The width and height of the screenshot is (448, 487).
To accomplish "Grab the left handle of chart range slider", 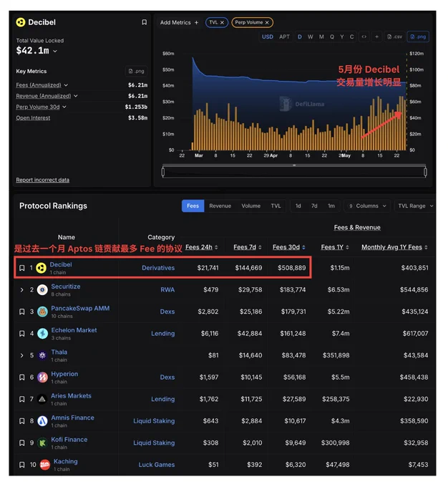I will click(163, 172).
